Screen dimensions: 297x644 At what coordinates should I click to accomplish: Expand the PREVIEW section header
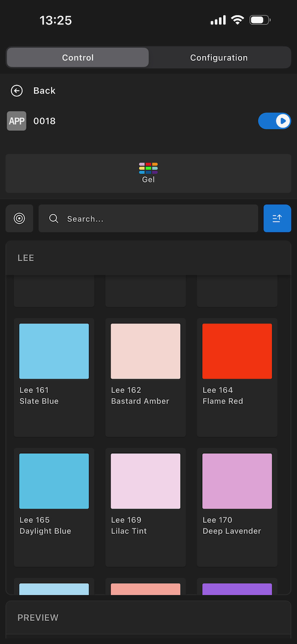[x=148, y=617]
